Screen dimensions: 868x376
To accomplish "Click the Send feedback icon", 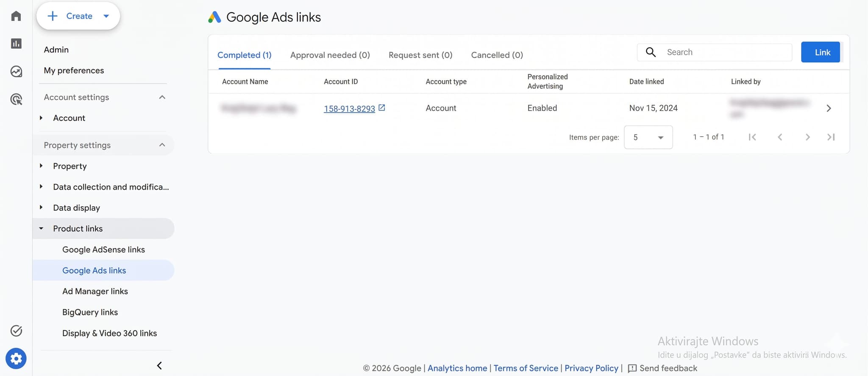I will 632,368.
